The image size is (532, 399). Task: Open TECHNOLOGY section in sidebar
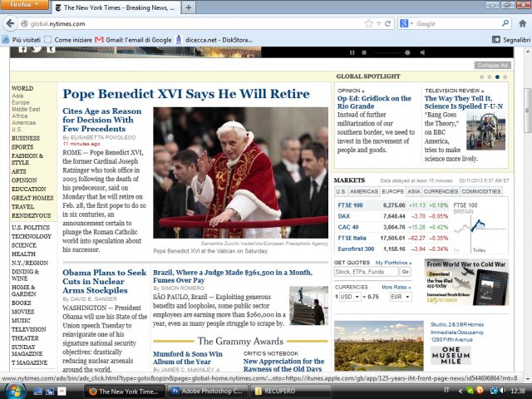pos(32,236)
